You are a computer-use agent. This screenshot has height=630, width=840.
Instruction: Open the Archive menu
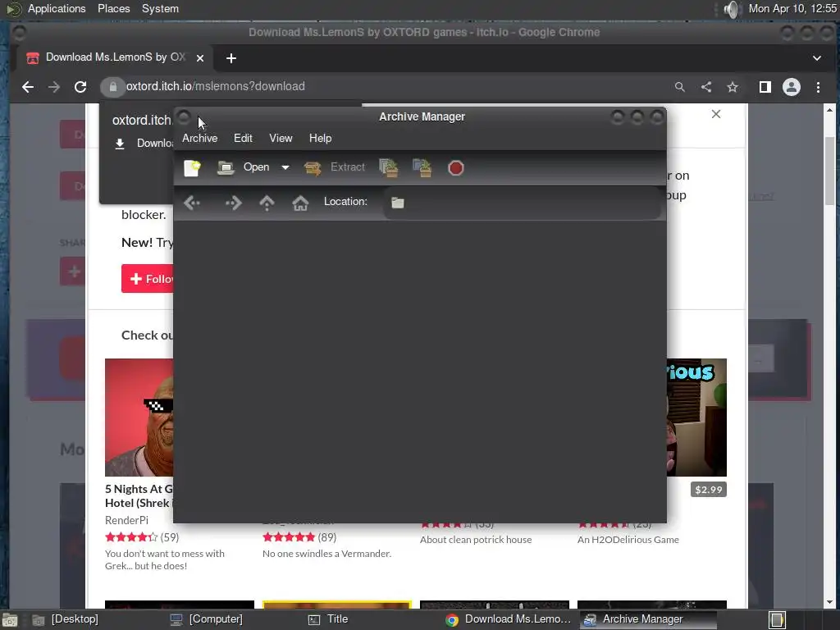200,138
